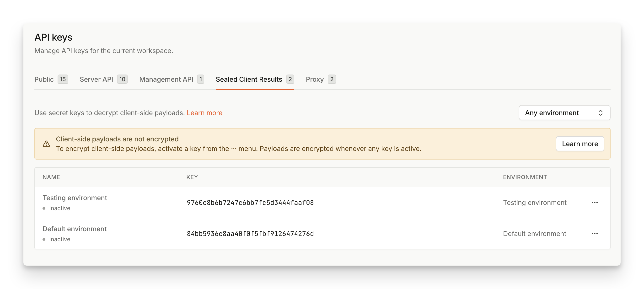The image size is (644, 289).
Task: Click the NAME column header
Action: coord(51,177)
